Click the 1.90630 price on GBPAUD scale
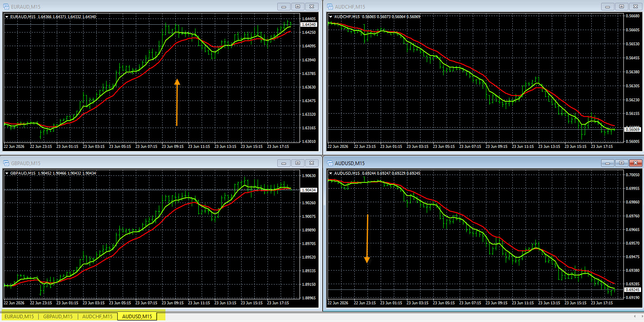Image resolution: width=644 pixels, height=322 pixels. pos(309,176)
